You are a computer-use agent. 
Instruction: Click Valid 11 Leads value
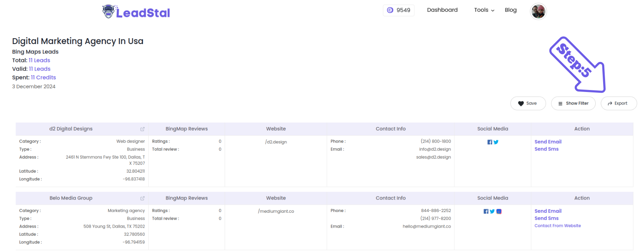(40, 69)
